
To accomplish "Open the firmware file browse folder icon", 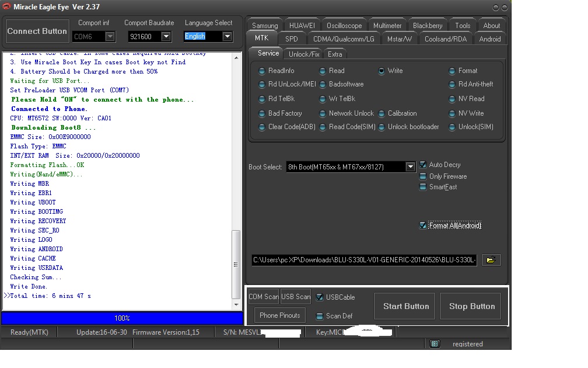I will (491, 260).
